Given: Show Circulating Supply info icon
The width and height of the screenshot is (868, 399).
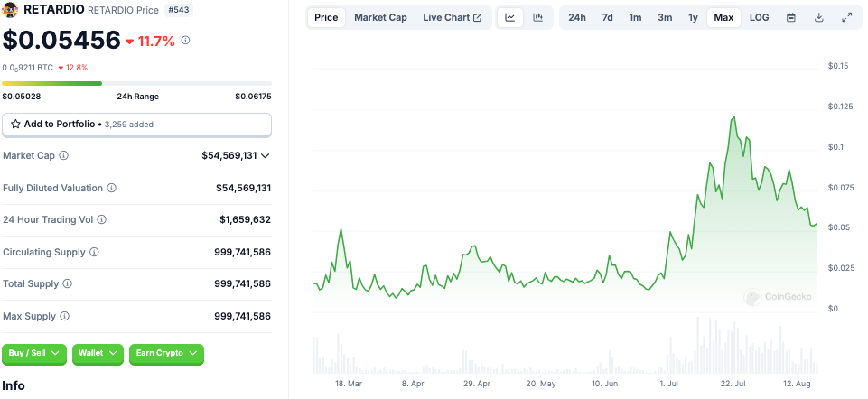Looking at the screenshot, I should tap(94, 253).
